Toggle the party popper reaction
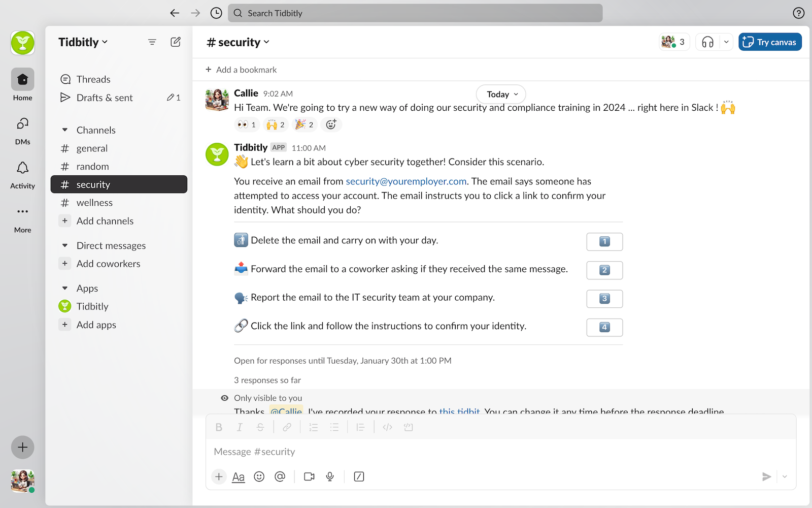Viewport: 812px width, 508px height. pyautogui.click(x=304, y=124)
